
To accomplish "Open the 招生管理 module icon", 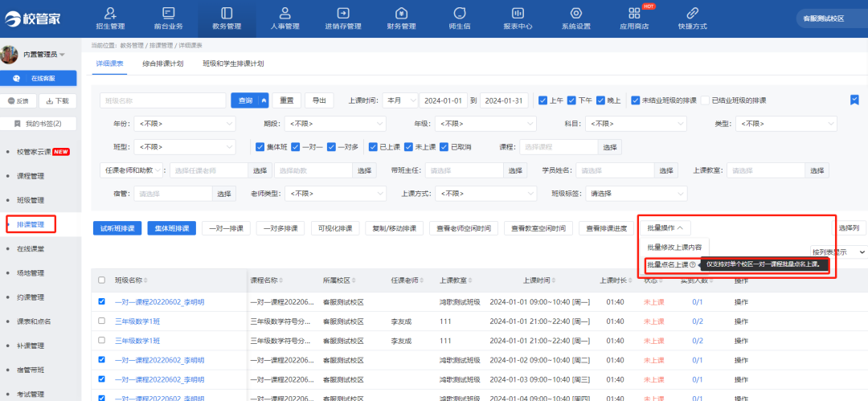I will [110, 13].
